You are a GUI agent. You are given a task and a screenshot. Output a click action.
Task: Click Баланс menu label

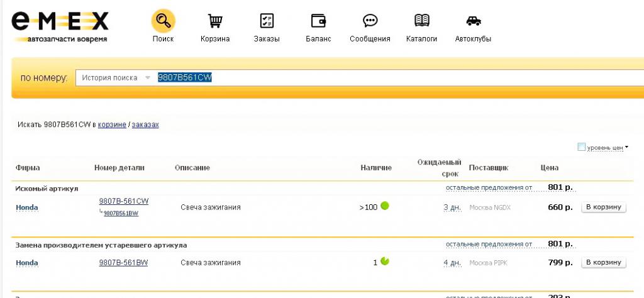coord(318,39)
